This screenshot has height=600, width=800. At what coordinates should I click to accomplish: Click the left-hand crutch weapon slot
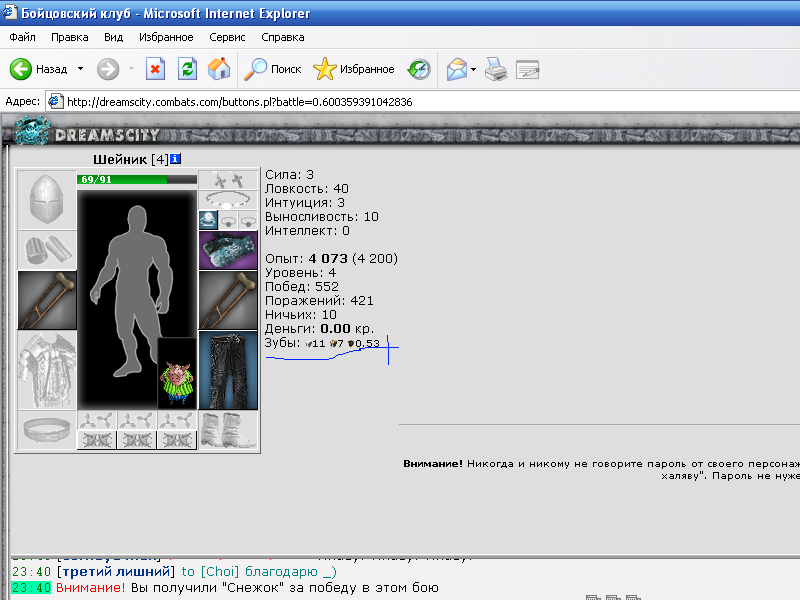point(47,300)
